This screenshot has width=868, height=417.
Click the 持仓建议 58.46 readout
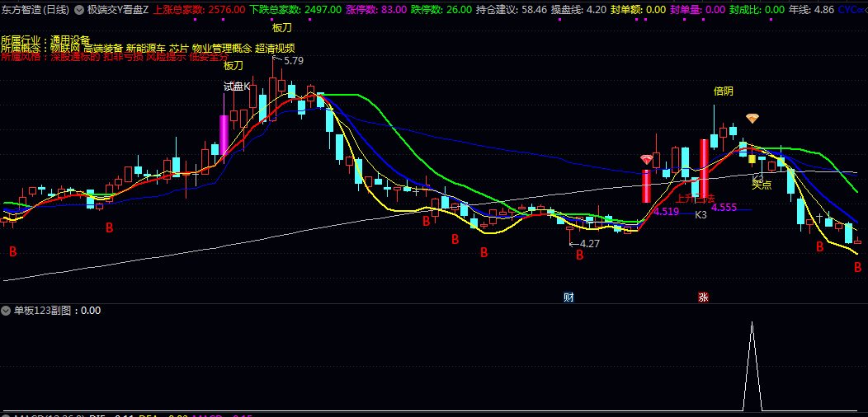(x=512, y=10)
